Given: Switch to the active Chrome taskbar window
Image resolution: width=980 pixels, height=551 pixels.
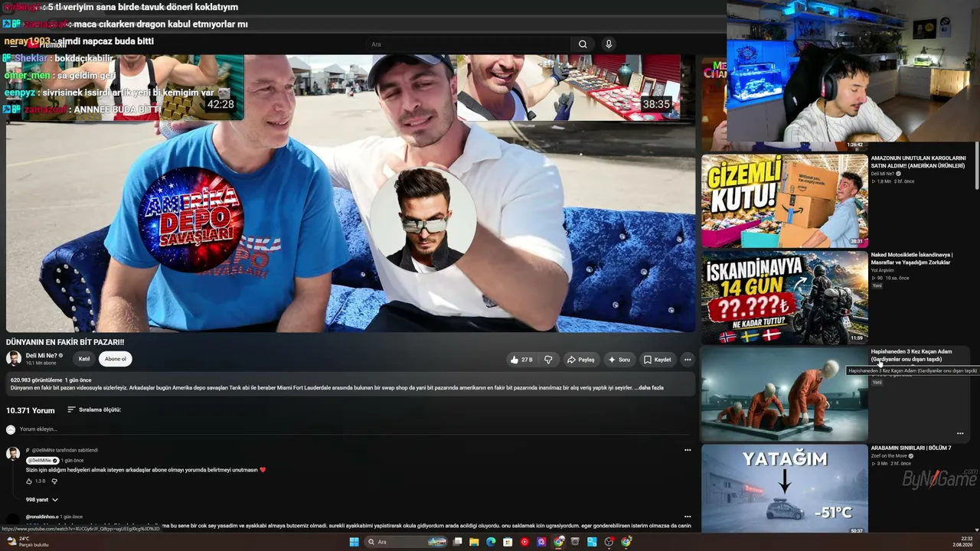Looking at the screenshot, I should [x=559, y=542].
